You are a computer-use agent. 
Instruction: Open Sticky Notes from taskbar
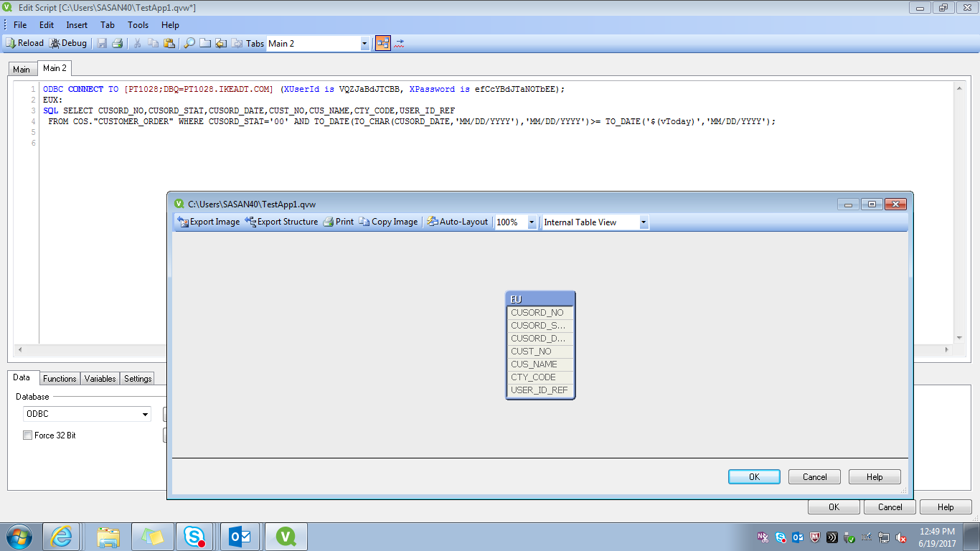[151, 537]
